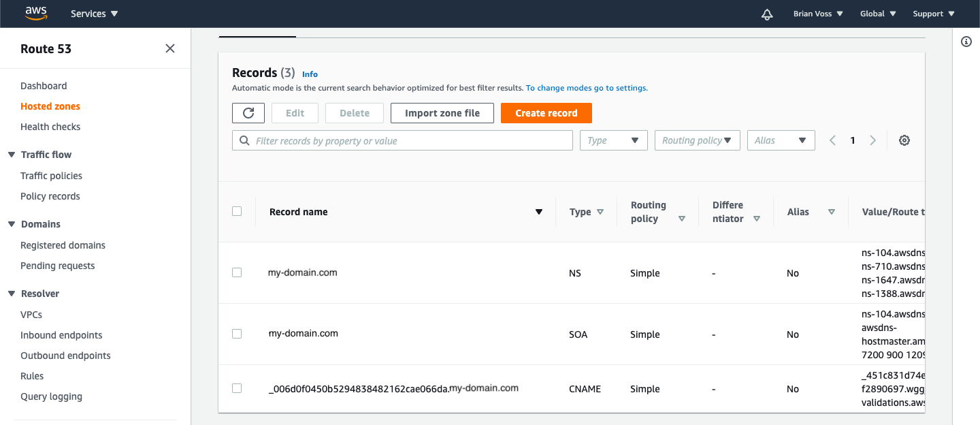Click the SOA type cell
Screen dimensions: 980x425
[578, 334]
